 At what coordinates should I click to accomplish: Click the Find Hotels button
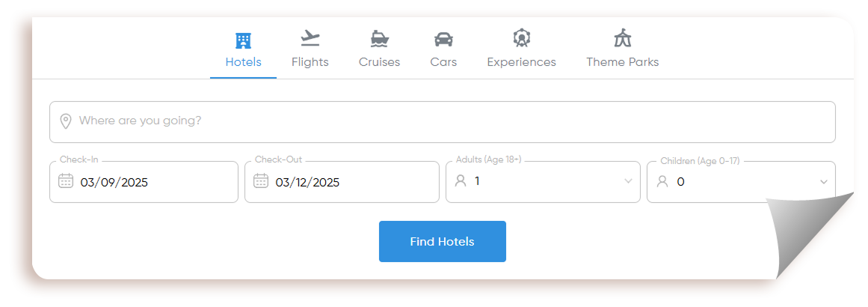click(x=443, y=242)
